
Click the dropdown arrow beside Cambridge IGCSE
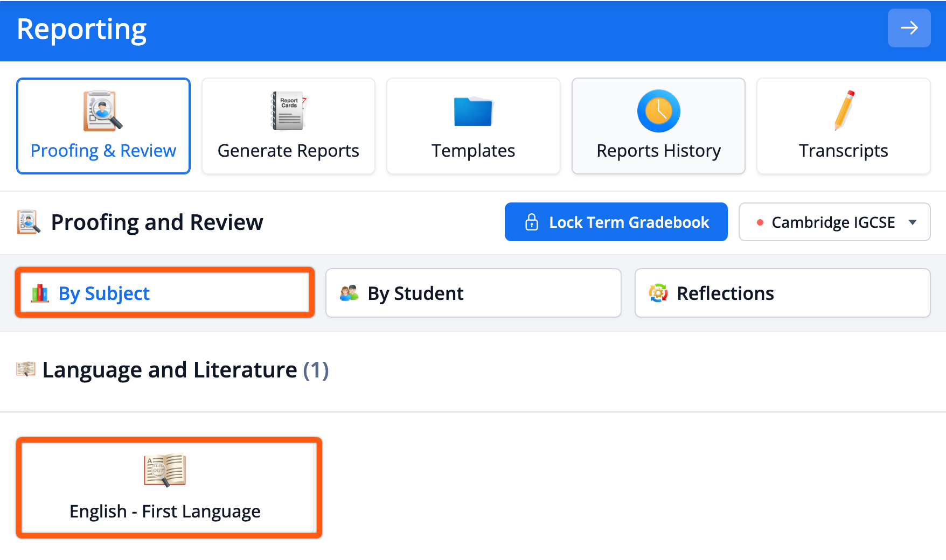[x=913, y=222]
